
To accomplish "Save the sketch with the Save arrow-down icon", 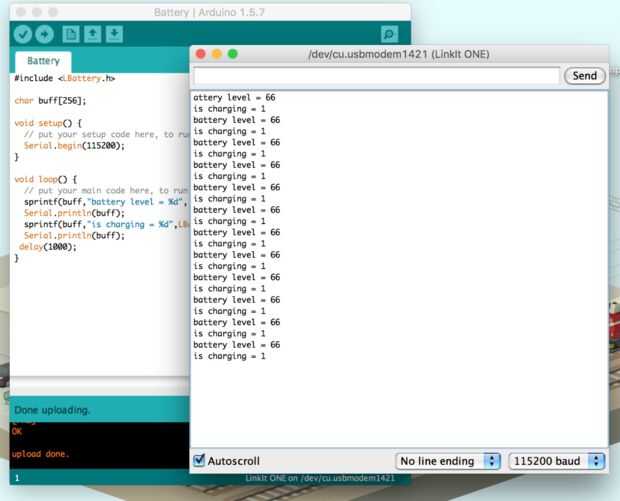I will [114, 34].
